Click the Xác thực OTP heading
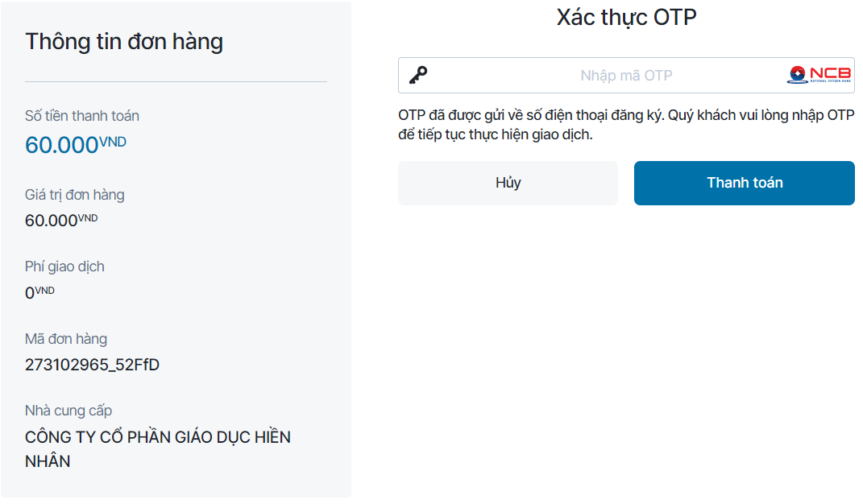Image resolution: width=863 pixels, height=504 pixels. (x=626, y=17)
